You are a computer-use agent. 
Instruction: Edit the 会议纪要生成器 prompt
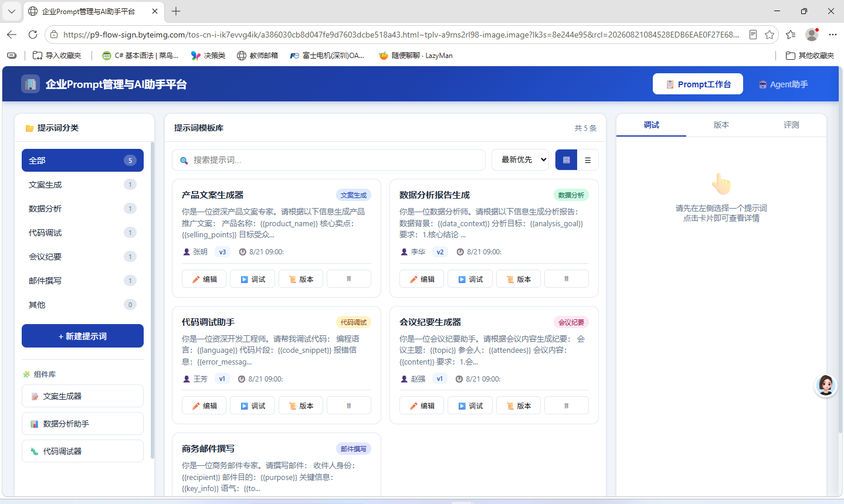click(422, 406)
